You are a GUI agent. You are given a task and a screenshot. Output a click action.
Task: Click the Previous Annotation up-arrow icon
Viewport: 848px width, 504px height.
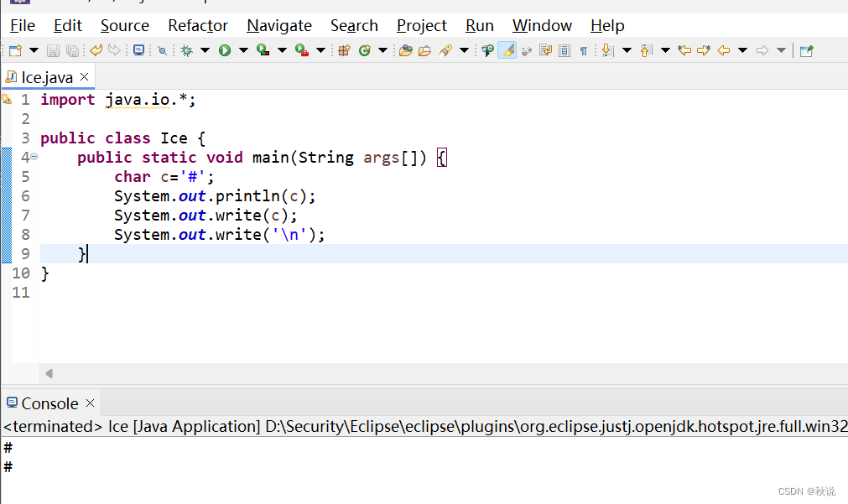[646, 50]
